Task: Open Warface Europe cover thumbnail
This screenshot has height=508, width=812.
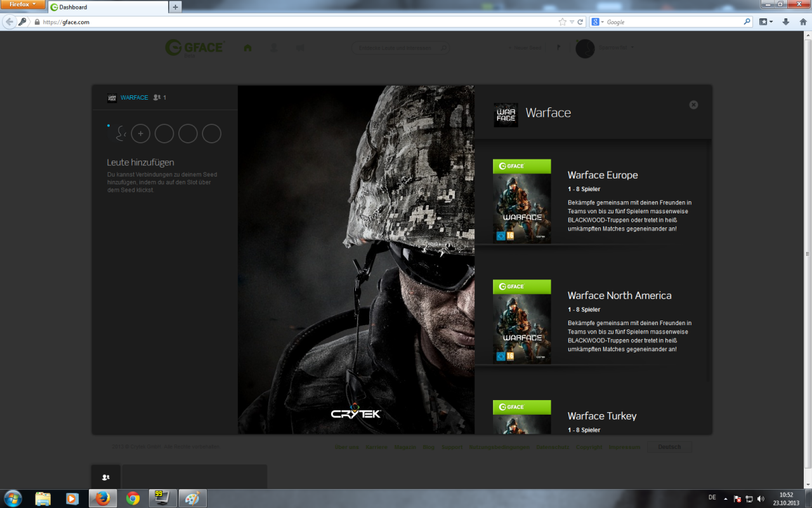Action: [x=521, y=201]
